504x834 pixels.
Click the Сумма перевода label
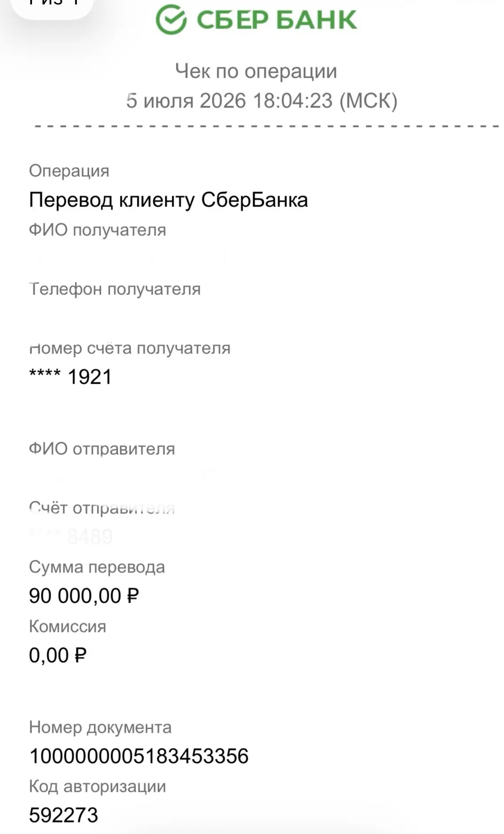pos(97,567)
